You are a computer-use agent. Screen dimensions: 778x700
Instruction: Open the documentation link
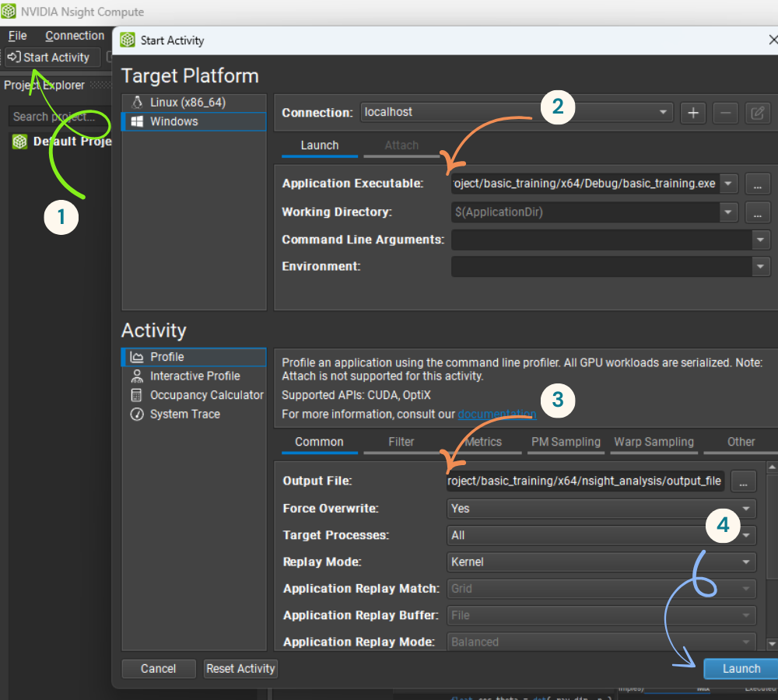tap(496, 415)
